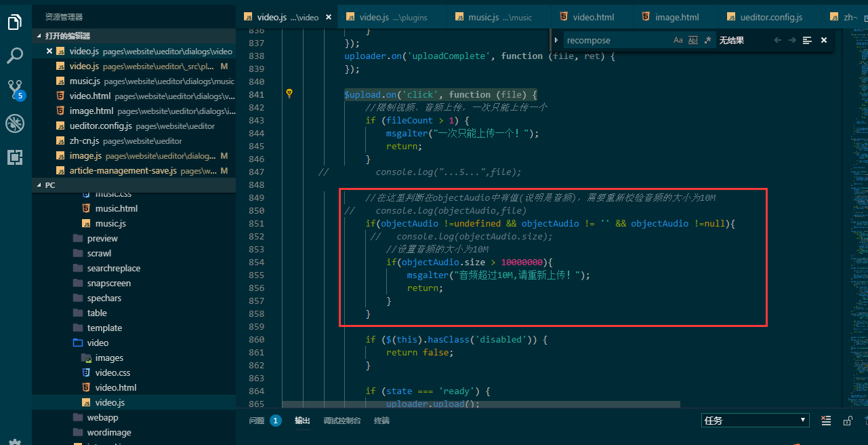Open the 调试控制台 debug console tab
868x445 pixels.
342,421
